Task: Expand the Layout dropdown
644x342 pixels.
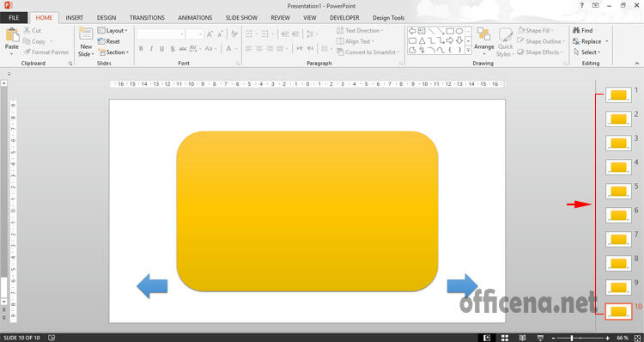Action: [113, 30]
